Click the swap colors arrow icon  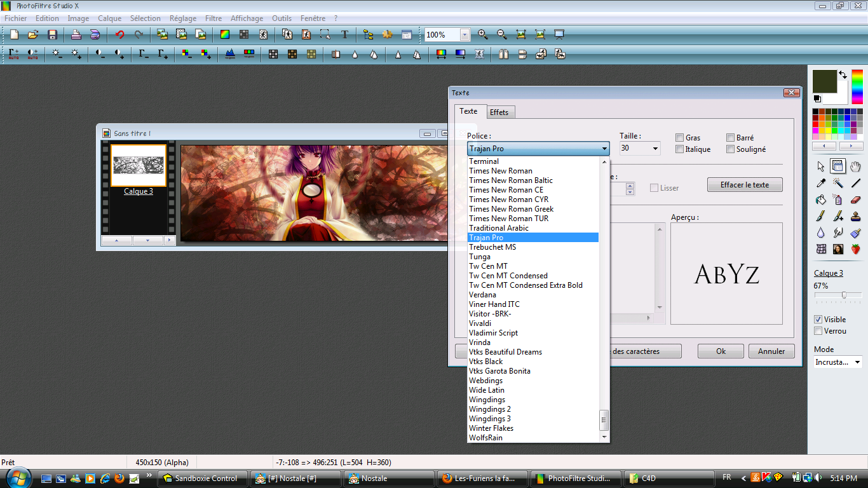843,74
